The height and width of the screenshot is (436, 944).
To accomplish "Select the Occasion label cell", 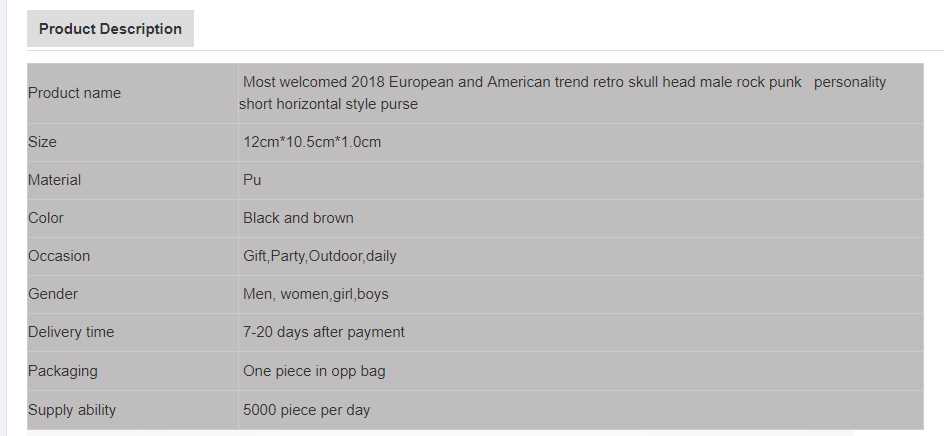I will point(59,256).
